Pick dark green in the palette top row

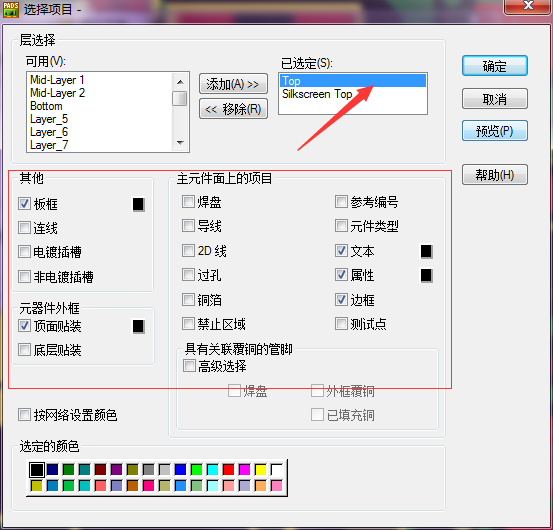coord(68,470)
